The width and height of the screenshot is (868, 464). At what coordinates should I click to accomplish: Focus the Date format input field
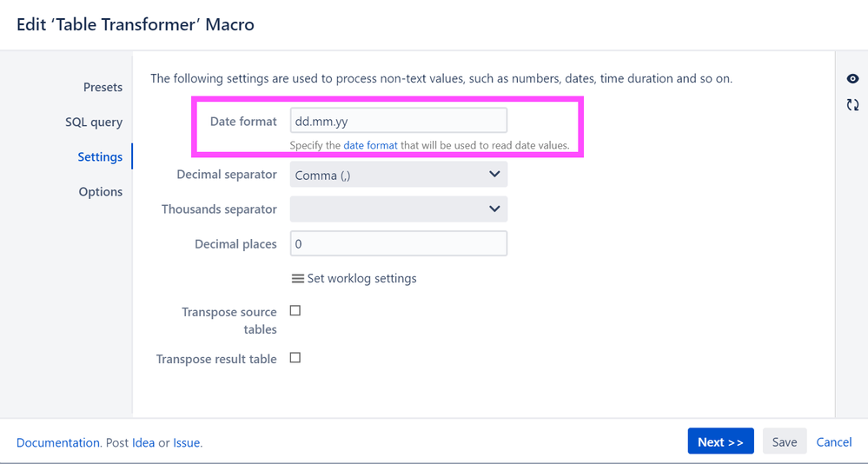coord(399,121)
